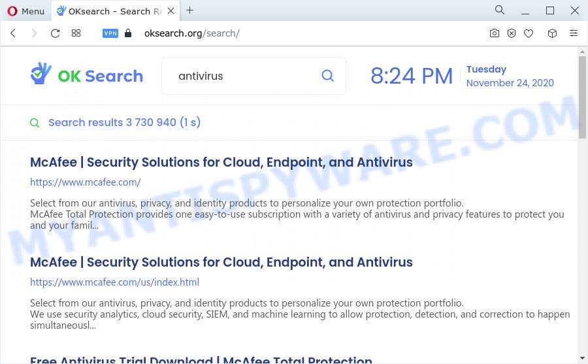Viewport: 588px width, 364px height.
Task: Add page to bookmarks heart icon
Action: (x=529, y=33)
